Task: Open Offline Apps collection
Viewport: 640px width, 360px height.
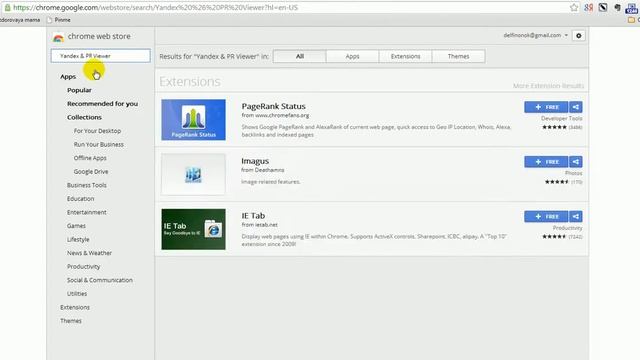Action: point(90,158)
